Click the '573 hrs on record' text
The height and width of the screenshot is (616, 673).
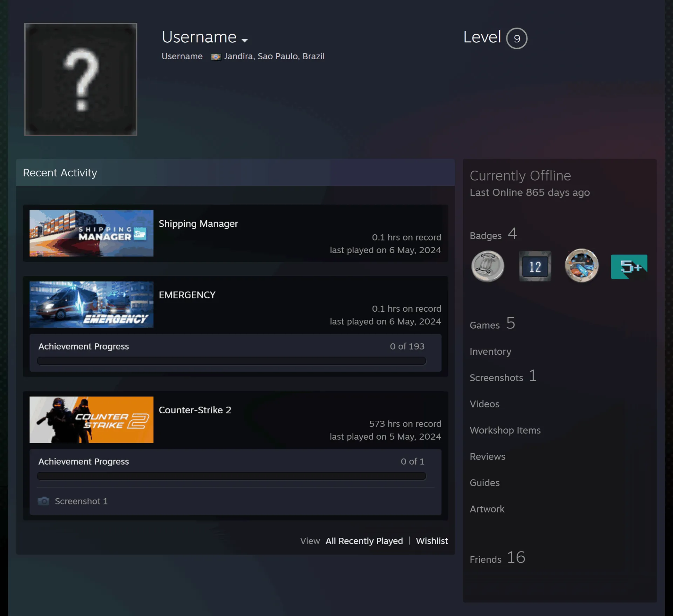tap(405, 424)
